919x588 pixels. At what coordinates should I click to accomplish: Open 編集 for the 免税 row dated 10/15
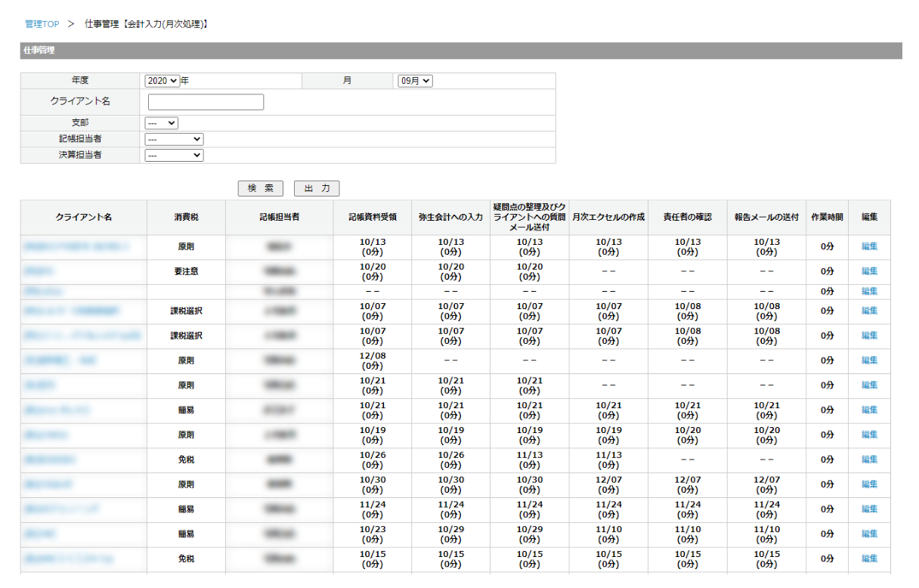(869, 559)
